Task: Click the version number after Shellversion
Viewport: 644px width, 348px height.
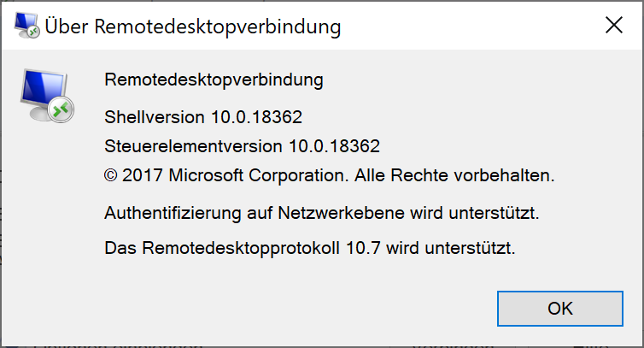Action: (257, 117)
